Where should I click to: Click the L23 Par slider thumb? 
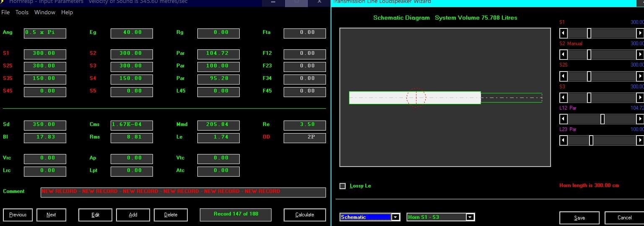coord(591,141)
